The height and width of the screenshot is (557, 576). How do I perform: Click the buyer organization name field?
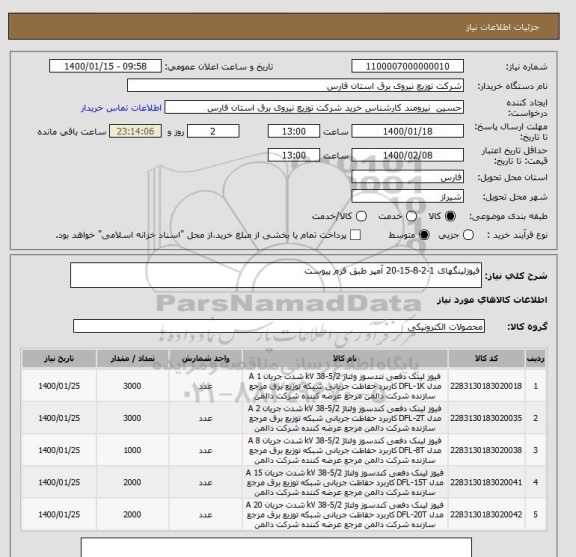(295, 86)
